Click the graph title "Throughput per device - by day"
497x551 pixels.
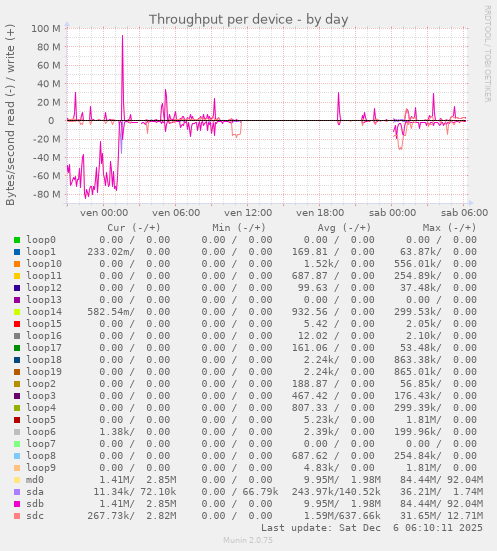[x=248, y=19]
